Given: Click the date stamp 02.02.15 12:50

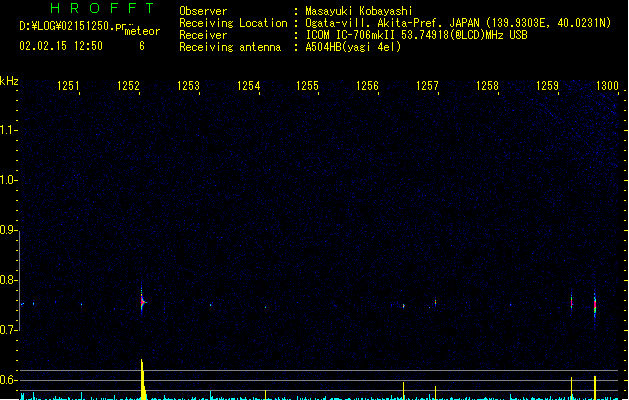Looking at the screenshot, I should click(x=61, y=46).
